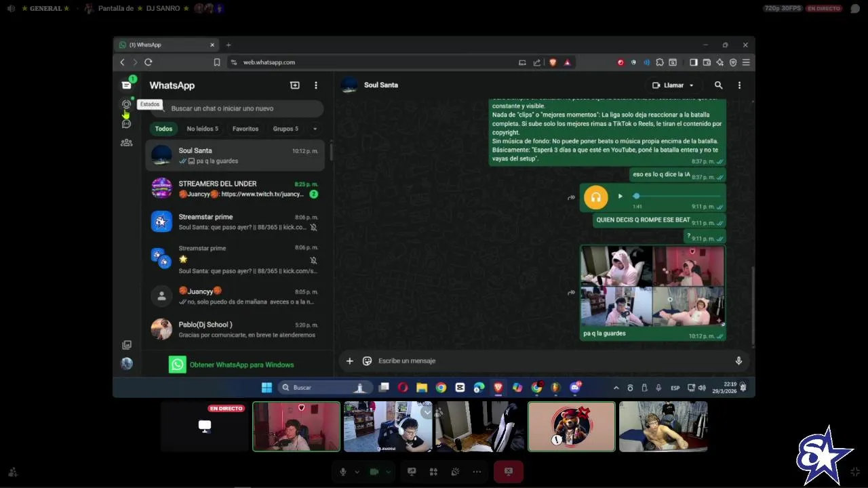Open the Channels icon in sidebar

pos(126,123)
